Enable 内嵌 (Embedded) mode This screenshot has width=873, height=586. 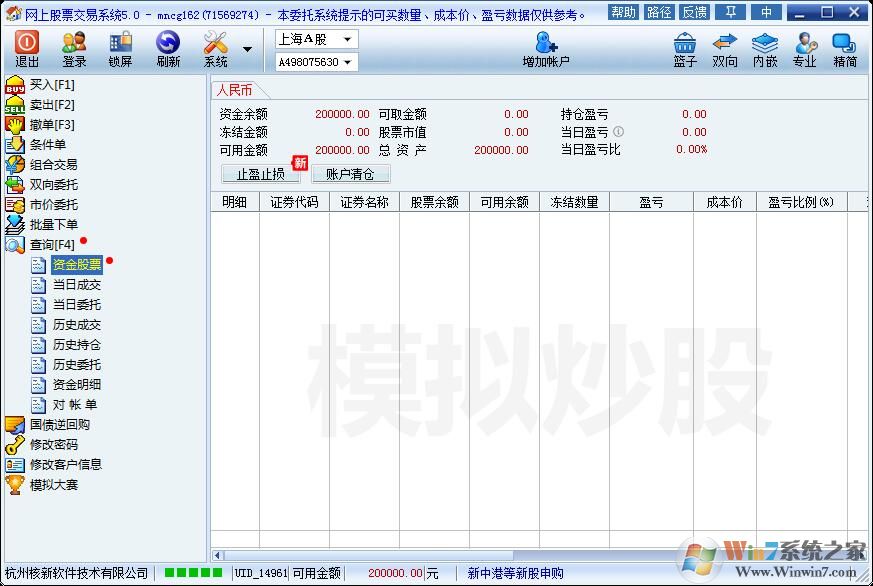[x=765, y=47]
